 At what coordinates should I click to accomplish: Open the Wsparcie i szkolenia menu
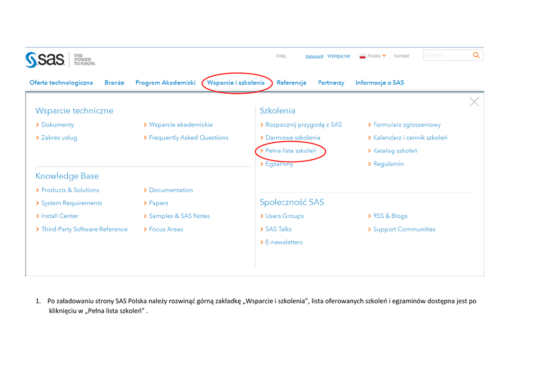236,83
